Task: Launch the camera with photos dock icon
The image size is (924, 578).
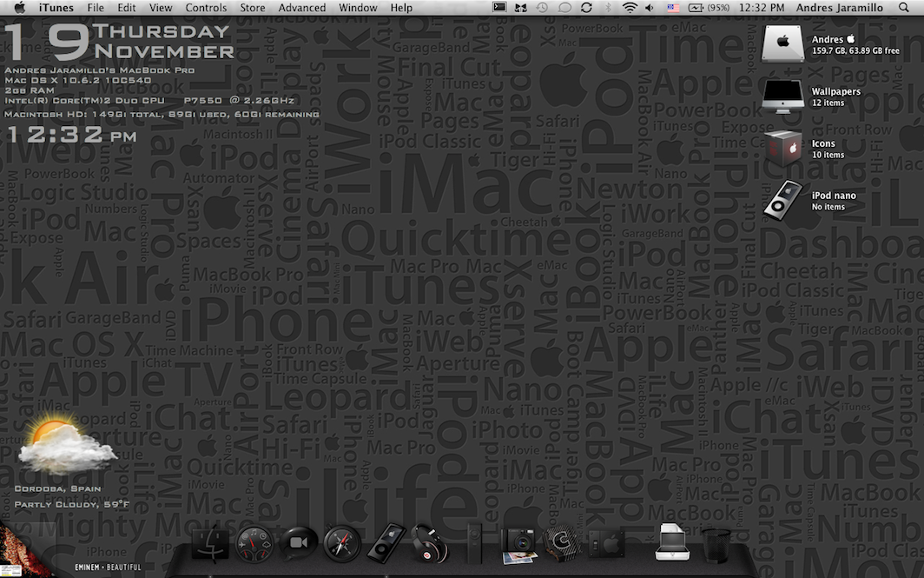Action: click(518, 546)
